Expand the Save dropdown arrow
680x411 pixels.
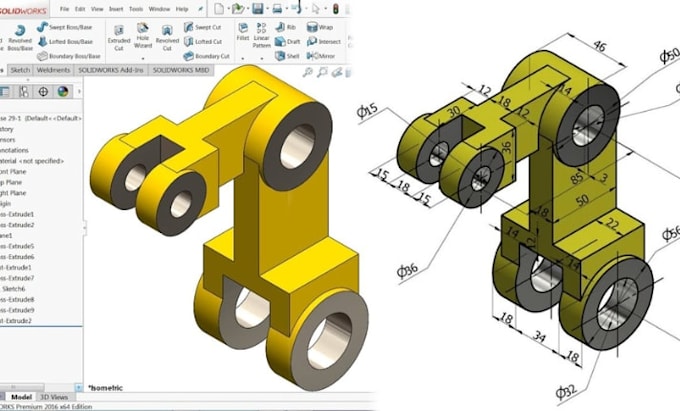pos(266,9)
